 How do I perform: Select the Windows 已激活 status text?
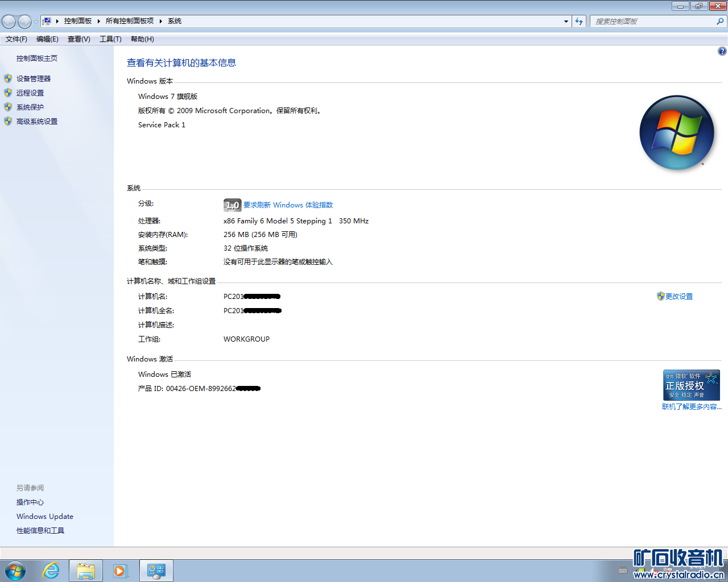pos(165,375)
